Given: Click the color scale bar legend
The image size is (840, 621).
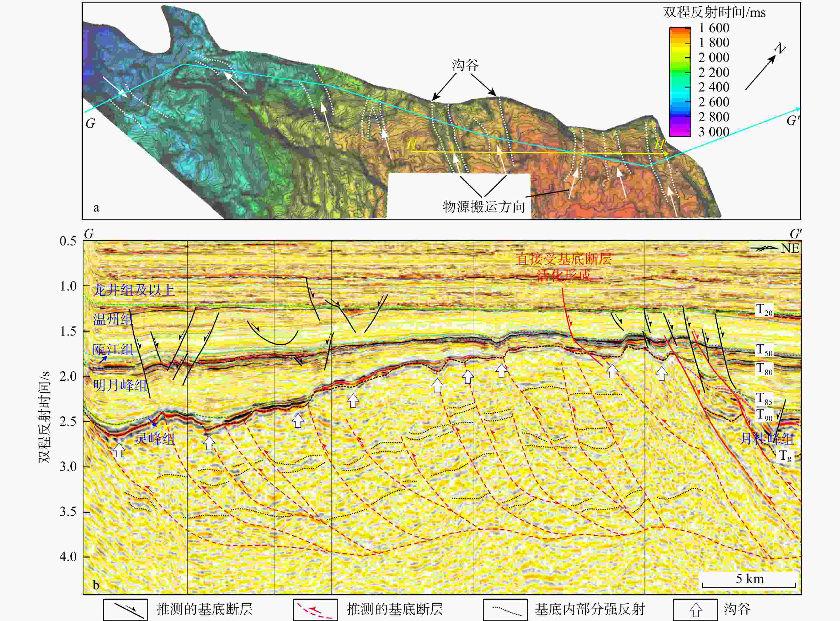Looking at the screenshot, I should click(x=680, y=82).
